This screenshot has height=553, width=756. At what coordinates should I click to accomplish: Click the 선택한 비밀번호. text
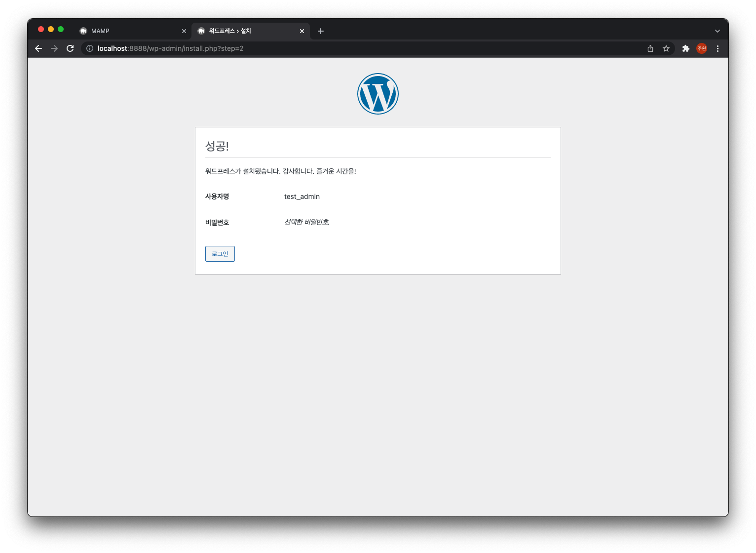pos(307,222)
